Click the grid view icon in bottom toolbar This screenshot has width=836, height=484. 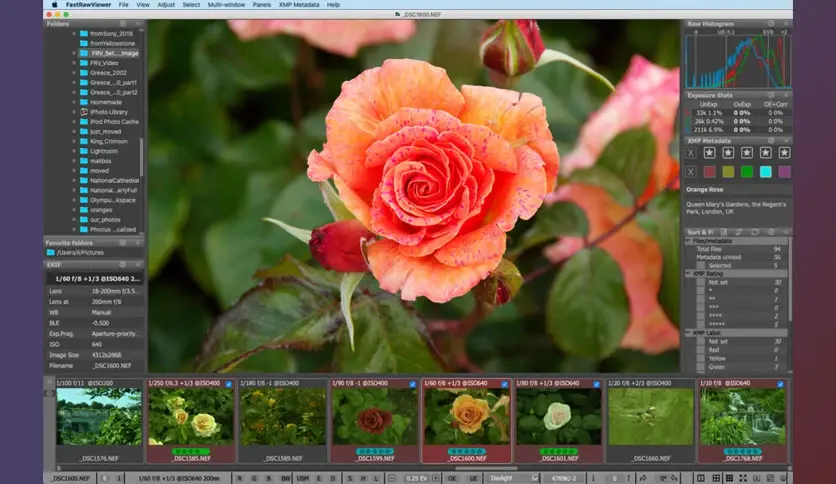(x=729, y=478)
